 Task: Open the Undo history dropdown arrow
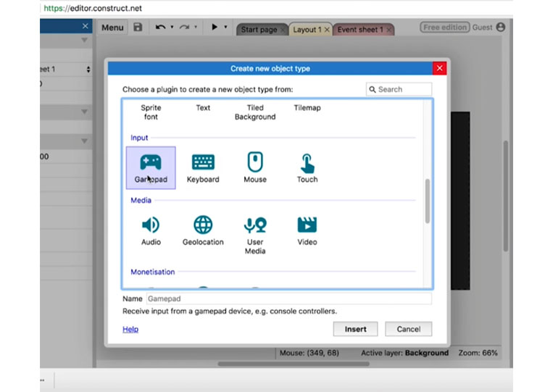pos(172,27)
